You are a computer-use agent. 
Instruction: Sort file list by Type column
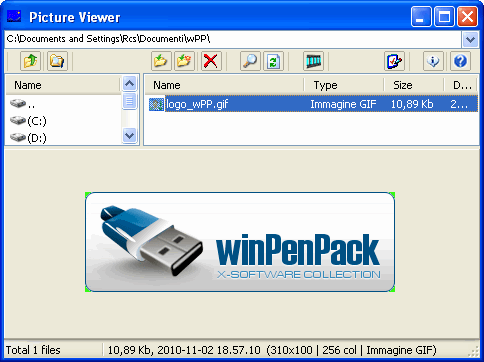344,85
